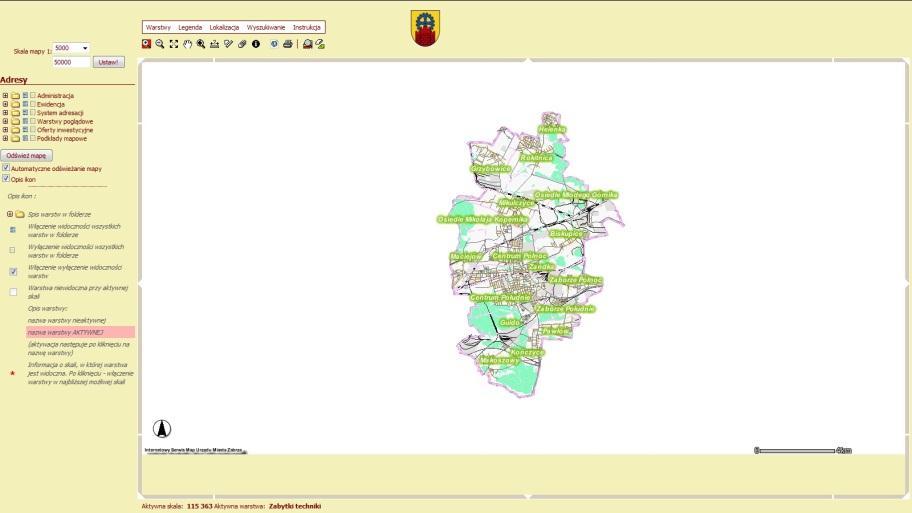Click the Internetowy Serwis Map link text
The height and width of the screenshot is (513, 912).
click(194, 450)
